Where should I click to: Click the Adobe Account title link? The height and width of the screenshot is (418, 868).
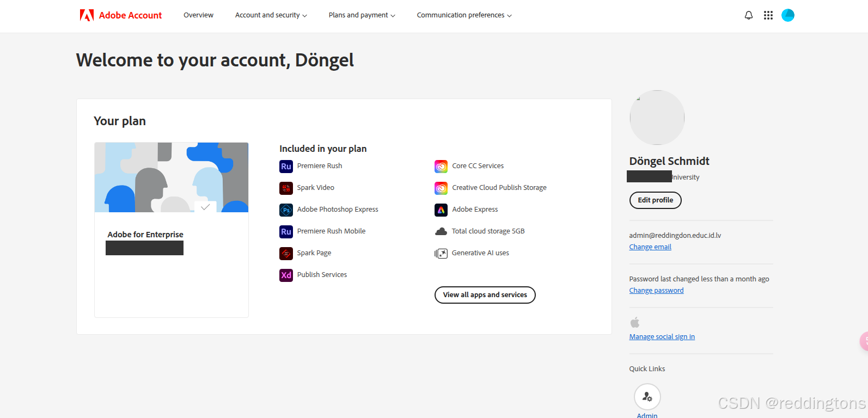tap(130, 15)
